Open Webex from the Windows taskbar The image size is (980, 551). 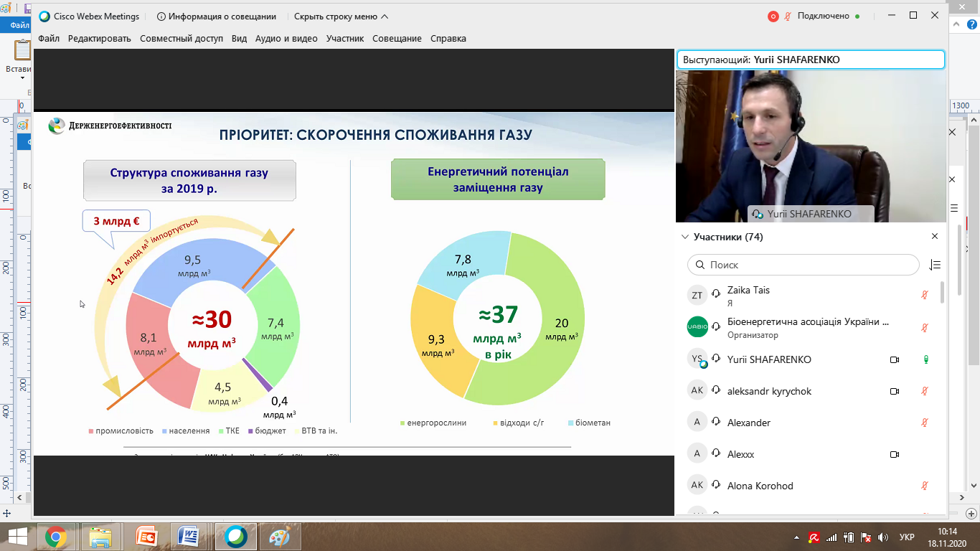[x=236, y=536]
